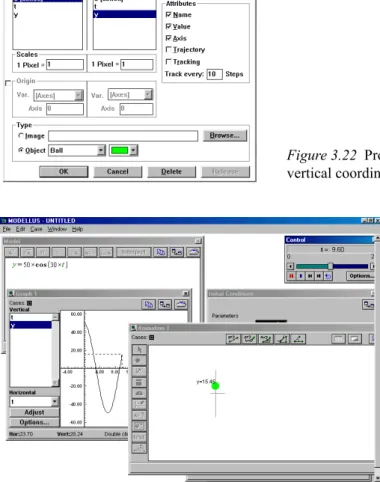Enable the Trajectory checkbox

coord(169,49)
